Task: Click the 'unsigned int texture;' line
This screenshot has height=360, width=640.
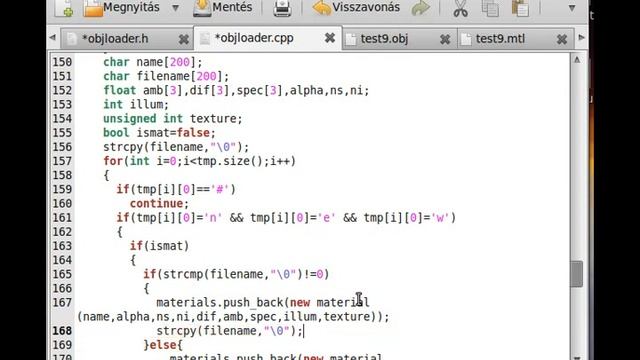Action: tap(173, 119)
